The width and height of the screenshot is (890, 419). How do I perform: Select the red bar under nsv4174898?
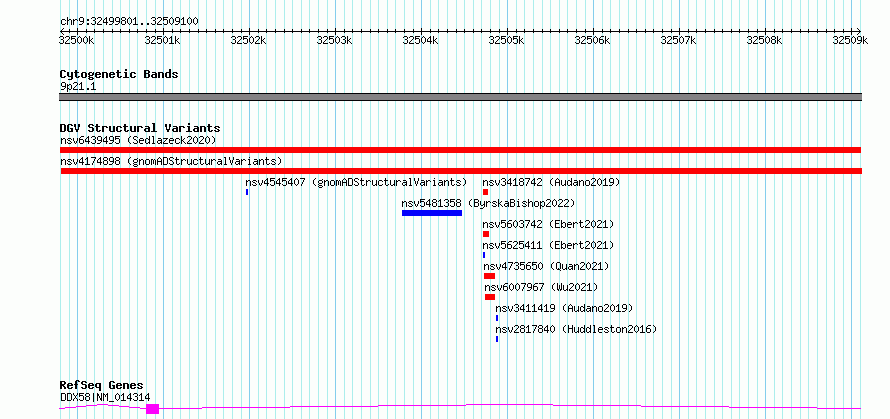click(x=461, y=171)
